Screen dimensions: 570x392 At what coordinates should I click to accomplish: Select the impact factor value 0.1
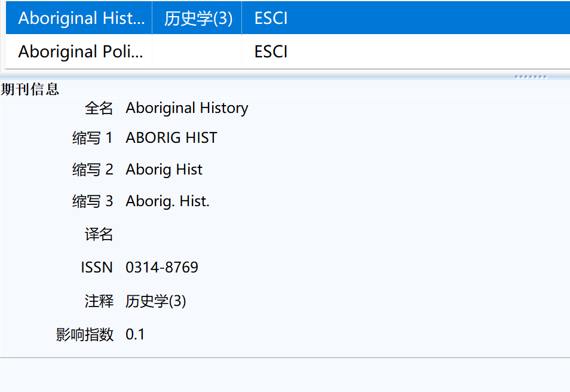134,334
